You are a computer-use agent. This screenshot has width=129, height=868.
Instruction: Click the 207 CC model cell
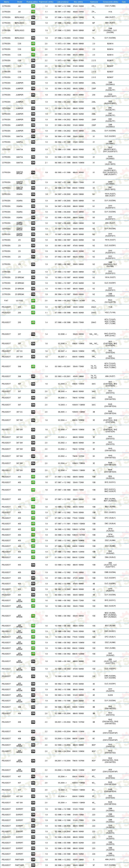click(x=19, y=351)
